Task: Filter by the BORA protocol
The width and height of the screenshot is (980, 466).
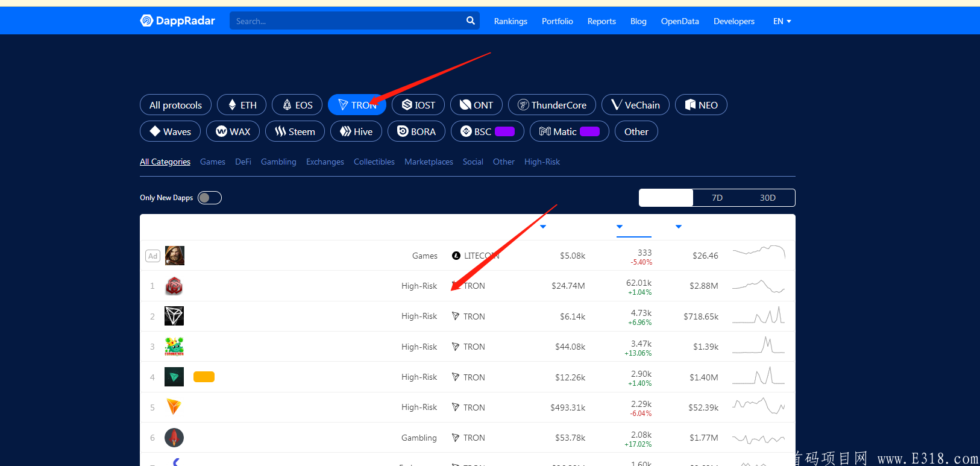Action: tap(416, 131)
